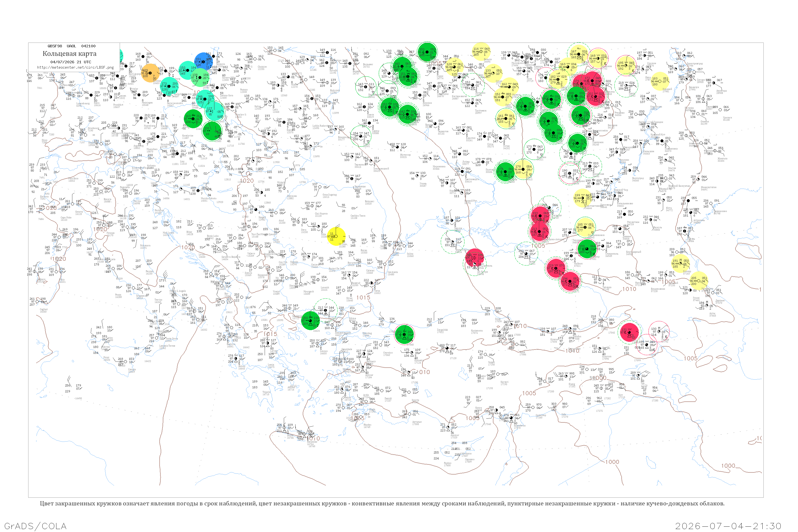Screen dimensions: 798x532
Task: Click the 'Poznan' station label
Action: (x=244, y=90)
